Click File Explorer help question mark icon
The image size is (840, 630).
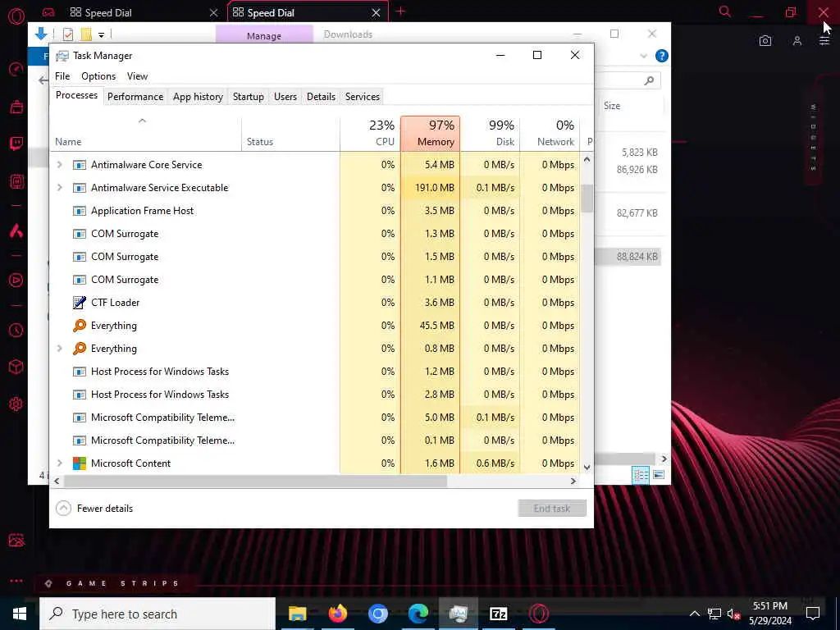coord(662,56)
